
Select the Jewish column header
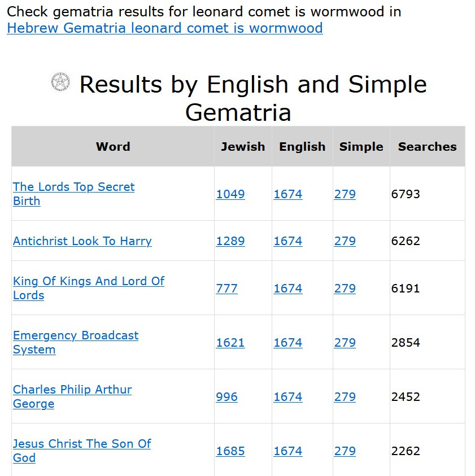click(x=242, y=147)
